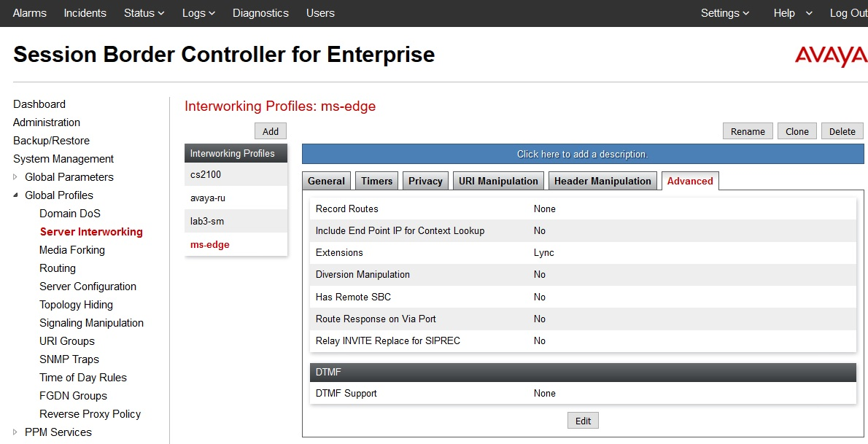This screenshot has height=444, width=868.
Task: Open Dashboard in the sidebar
Action: coord(39,104)
